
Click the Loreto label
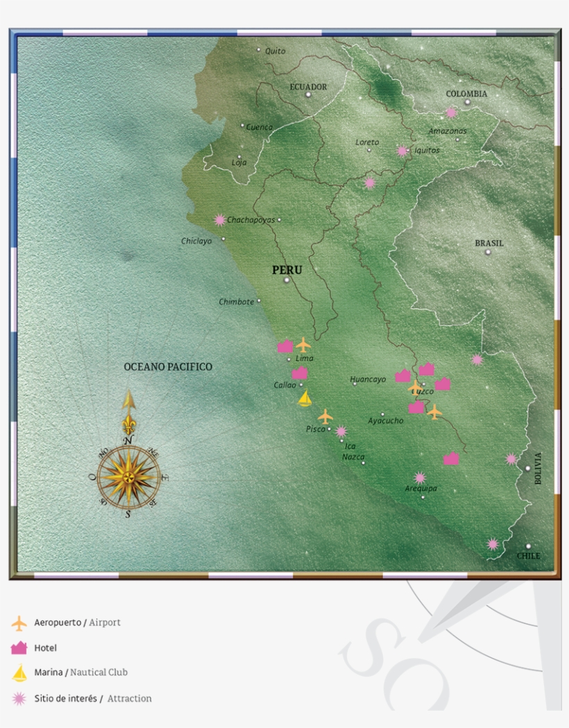[367, 142]
